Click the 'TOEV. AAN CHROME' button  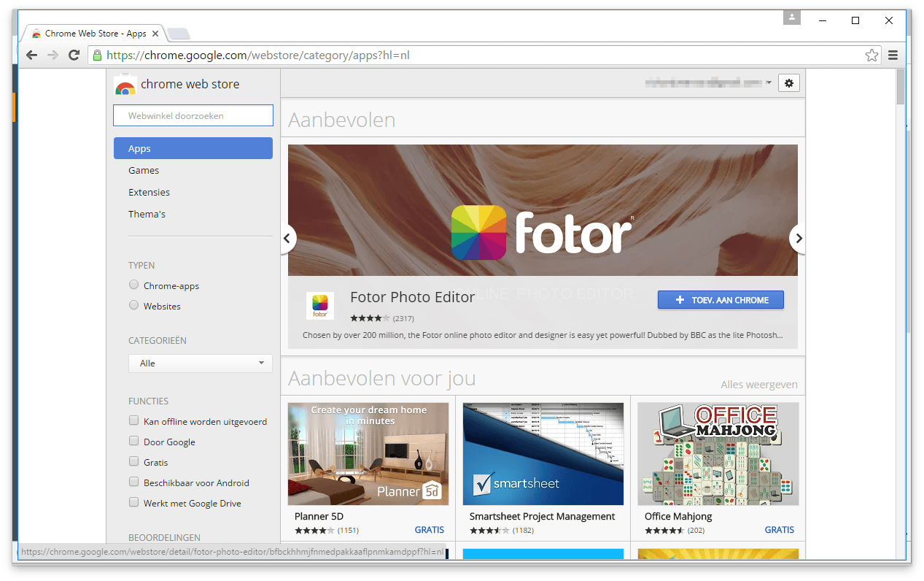point(721,300)
